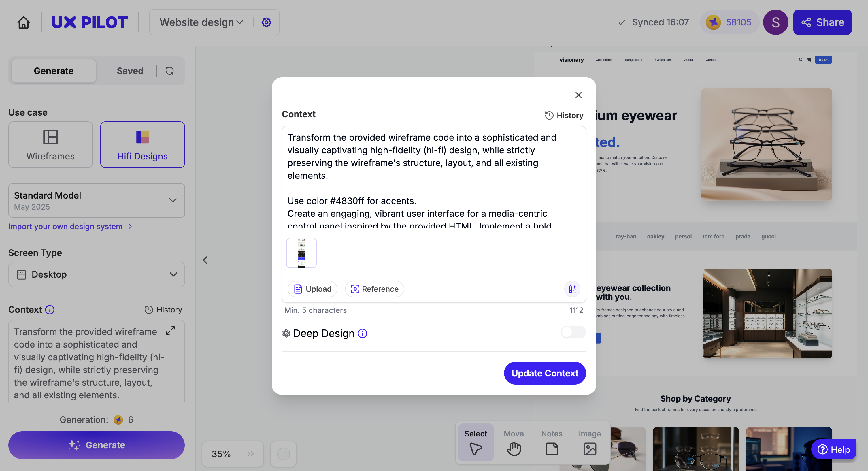Open the Standard Model dropdown
868x471 pixels.
click(x=96, y=200)
